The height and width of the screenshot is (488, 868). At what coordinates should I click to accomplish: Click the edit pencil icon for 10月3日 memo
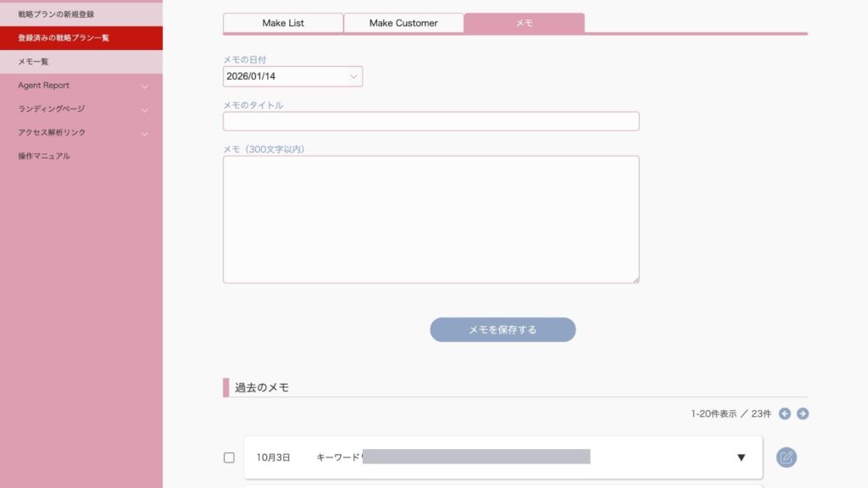coord(786,457)
